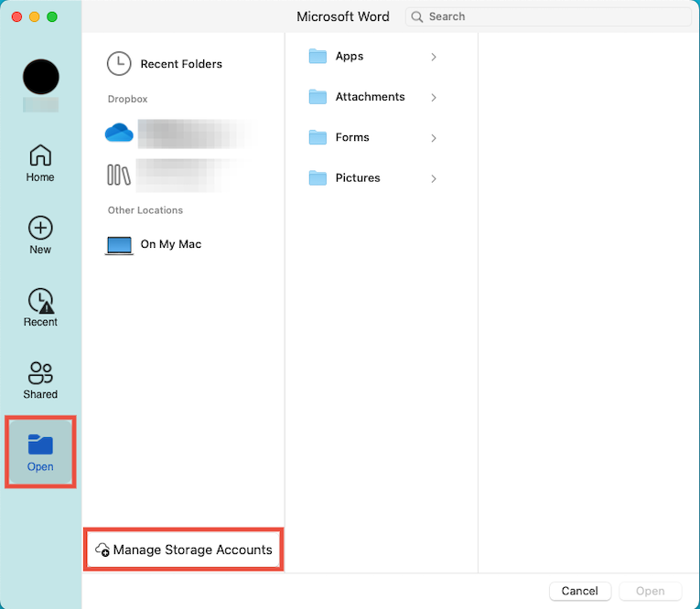Click the green full-screen button
Screen dimensions: 700x609
click(x=52, y=17)
